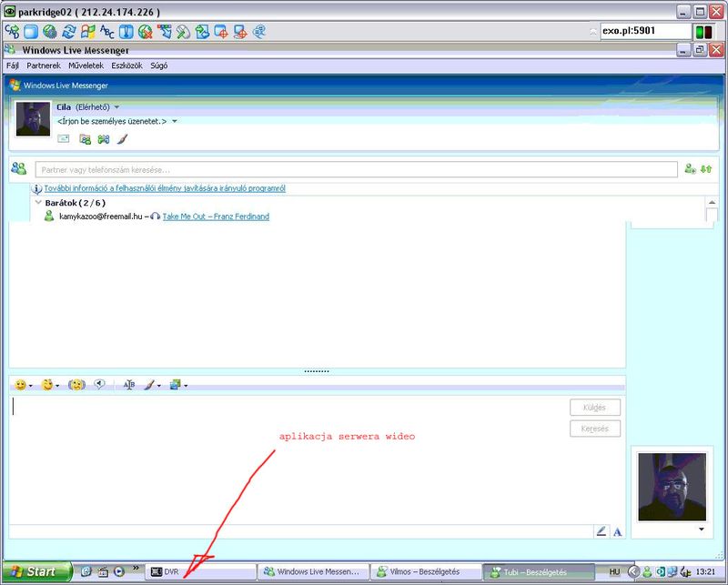Click the webcam picture at bottom right

672,487
